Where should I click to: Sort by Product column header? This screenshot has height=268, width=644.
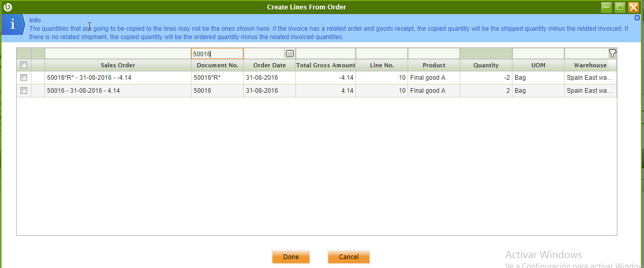pyautogui.click(x=434, y=65)
